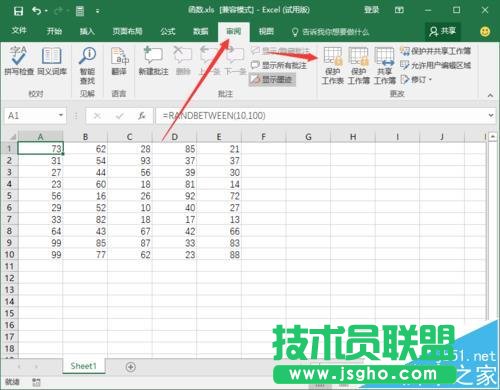
Task: Click the plus icon to add a new sheet
Action: click(x=131, y=367)
